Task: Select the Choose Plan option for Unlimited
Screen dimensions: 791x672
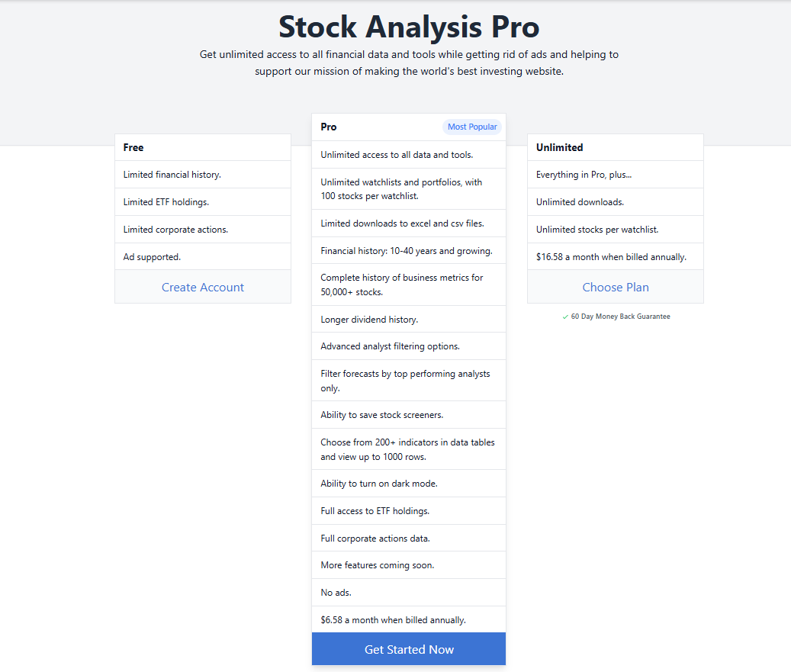Action: point(615,287)
